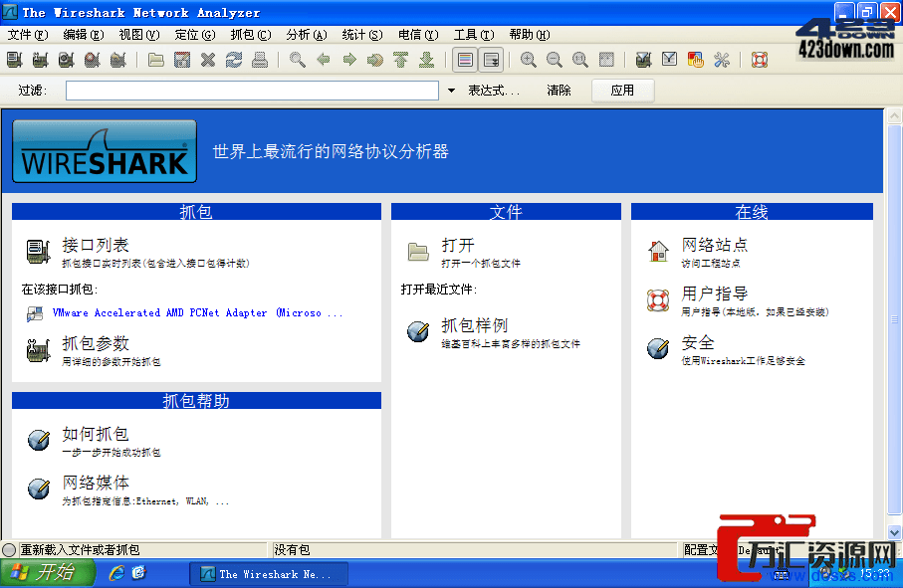This screenshot has width=903, height=588.
Task: Click the scrollbar down arrow
Action: tap(894, 532)
